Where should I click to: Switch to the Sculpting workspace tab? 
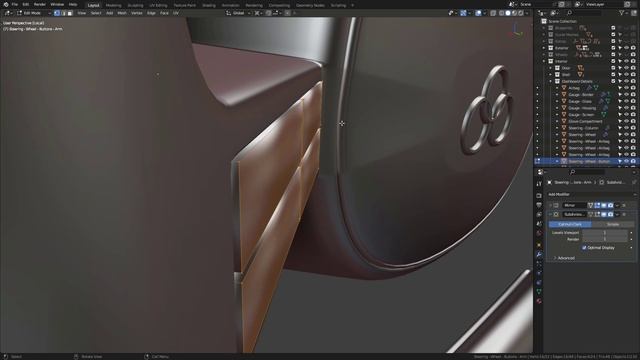click(135, 5)
